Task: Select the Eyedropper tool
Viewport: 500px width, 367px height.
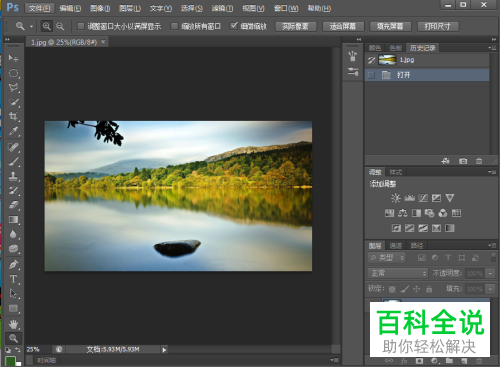Action: tap(13, 131)
